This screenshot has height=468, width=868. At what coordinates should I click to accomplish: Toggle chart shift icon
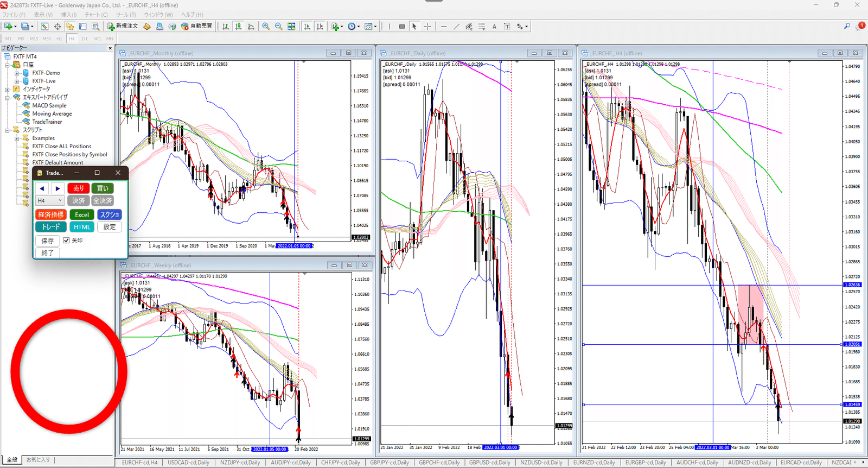click(x=320, y=26)
